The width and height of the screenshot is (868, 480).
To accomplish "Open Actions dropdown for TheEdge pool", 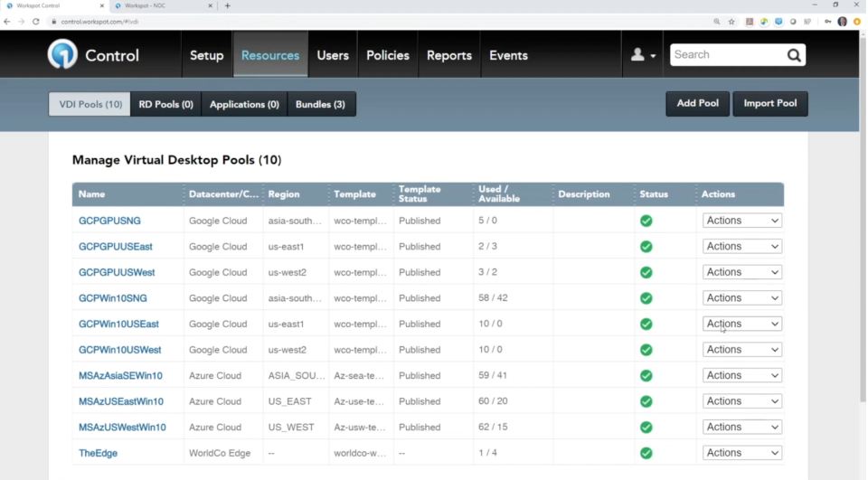I will pos(741,453).
